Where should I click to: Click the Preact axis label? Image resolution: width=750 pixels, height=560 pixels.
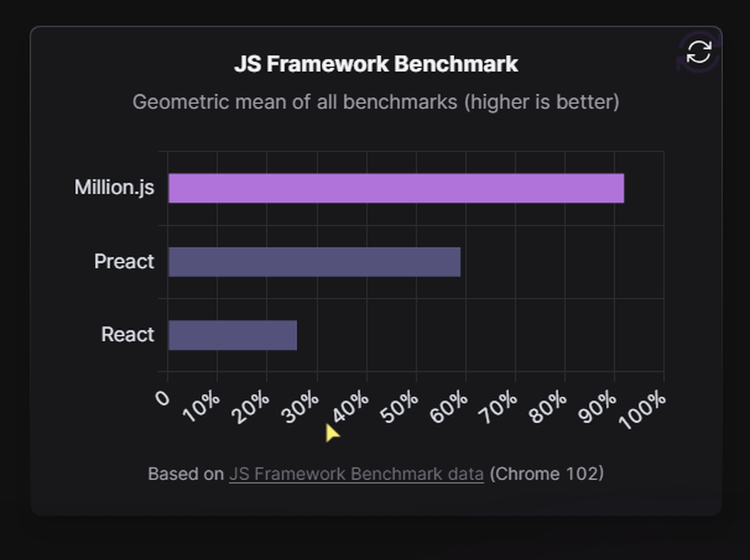point(124,261)
